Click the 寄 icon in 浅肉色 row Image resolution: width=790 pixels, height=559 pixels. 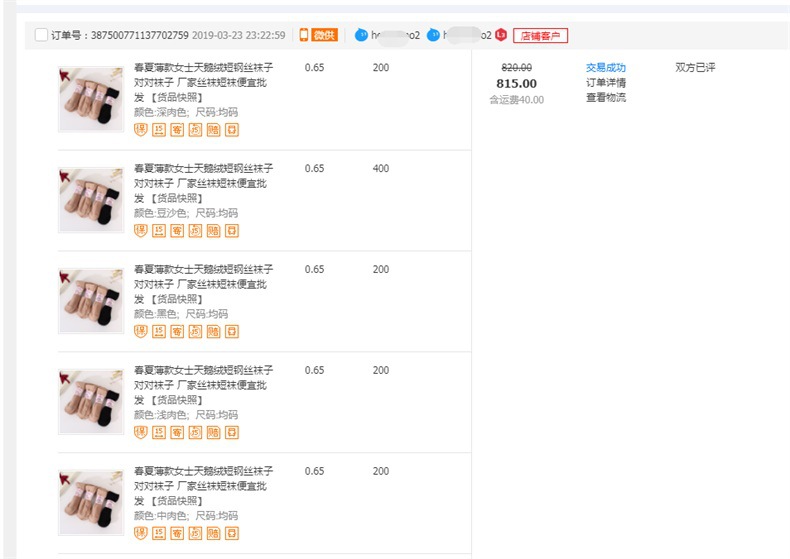pos(177,433)
